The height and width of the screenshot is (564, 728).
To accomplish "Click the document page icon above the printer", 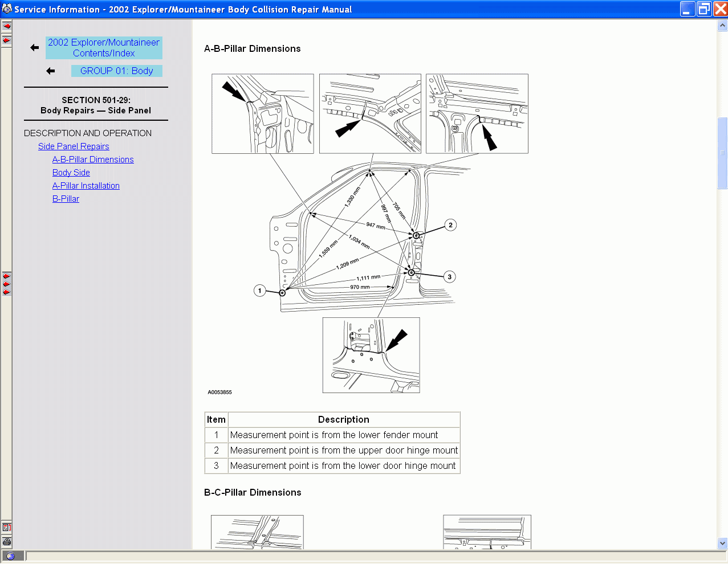I will (7, 528).
